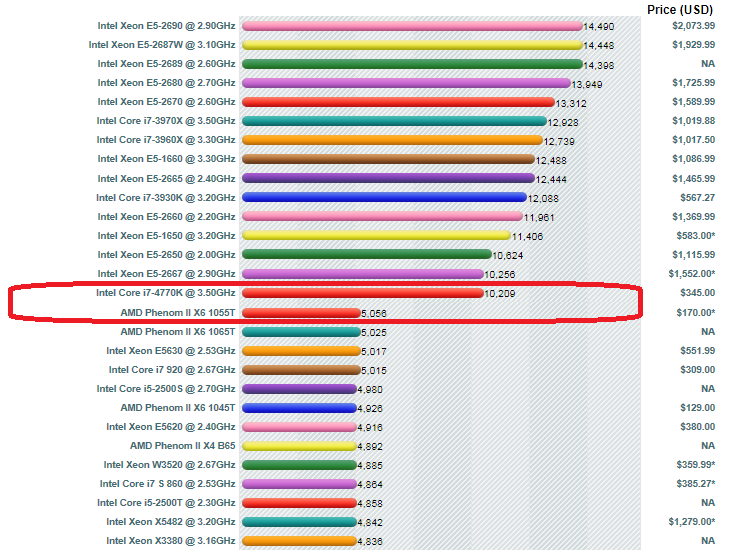Click the $2,073.99 price
743x551 pixels.
(693, 26)
